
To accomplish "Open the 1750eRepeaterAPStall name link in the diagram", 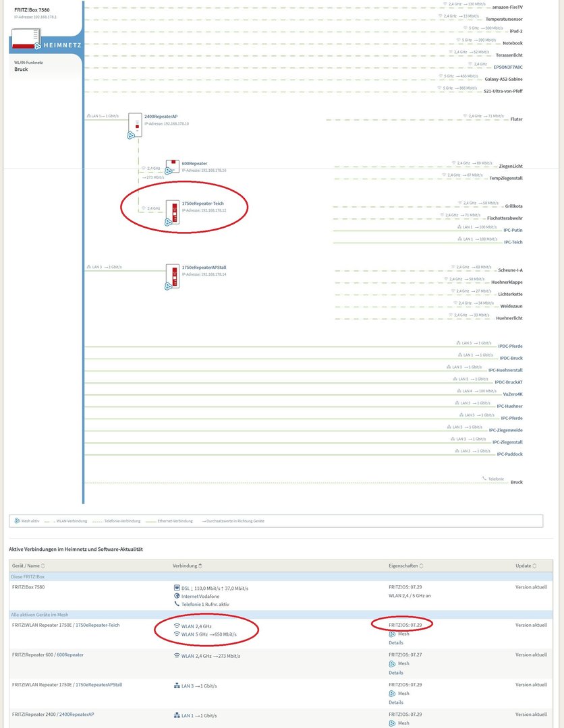I will click(x=204, y=268).
